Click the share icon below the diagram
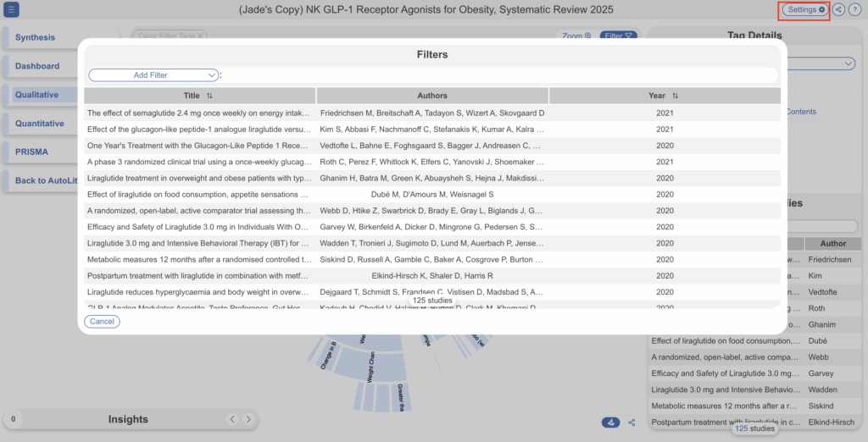 632,423
